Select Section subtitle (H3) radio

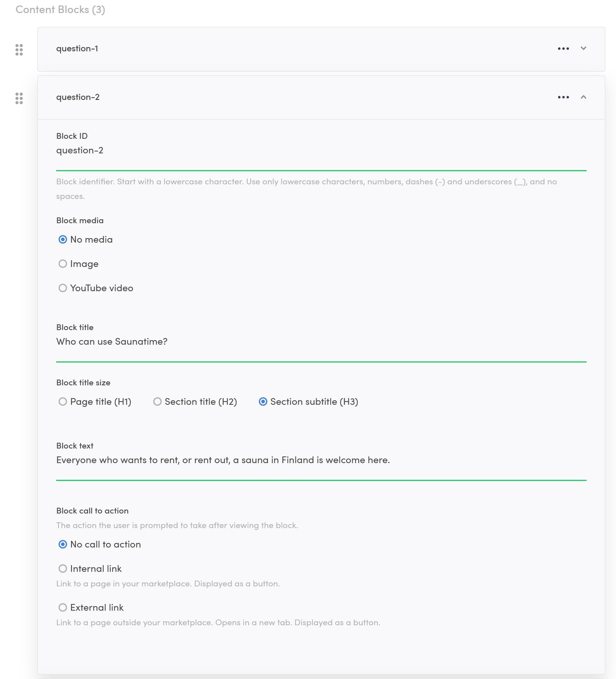263,401
